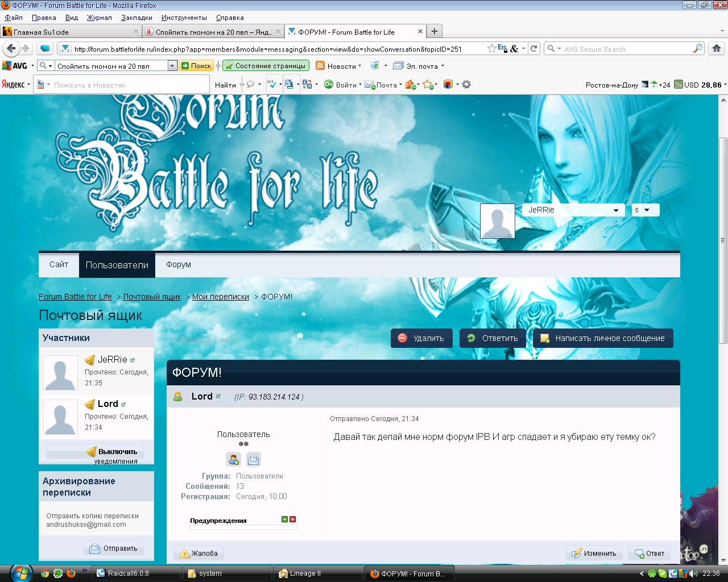This screenshot has width=728, height=582.
Task: Open the Yandex bar settings gear
Action: (x=466, y=85)
